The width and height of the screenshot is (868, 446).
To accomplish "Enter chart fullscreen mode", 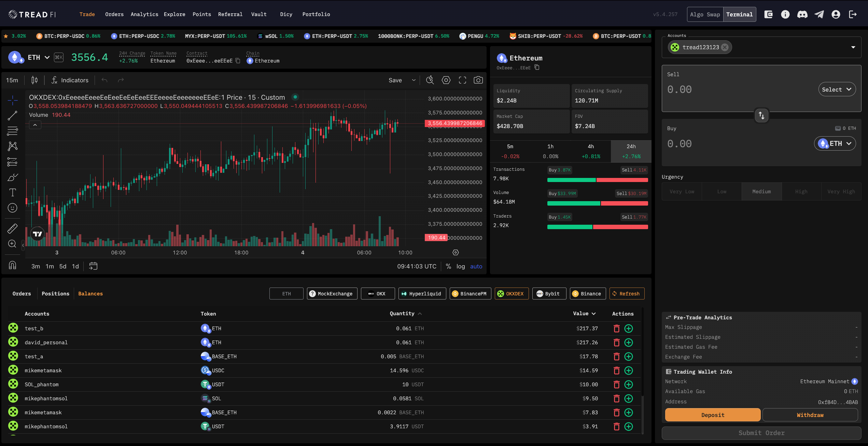I will coord(462,80).
